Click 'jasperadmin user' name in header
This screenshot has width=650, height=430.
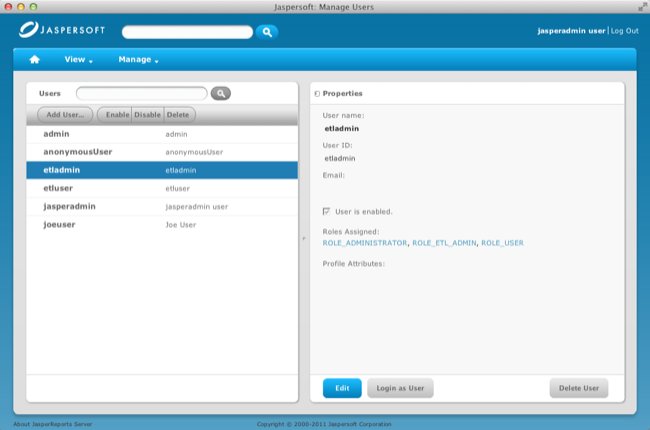pyautogui.click(x=571, y=31)
